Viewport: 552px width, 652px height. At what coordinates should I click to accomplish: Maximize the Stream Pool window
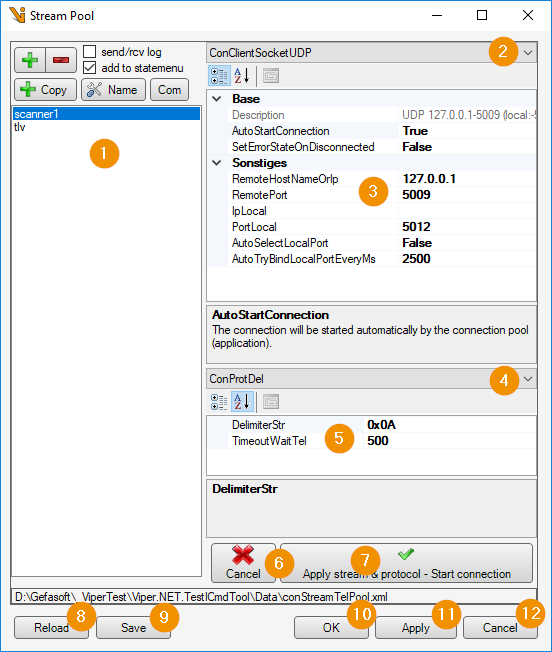point(482,15)
